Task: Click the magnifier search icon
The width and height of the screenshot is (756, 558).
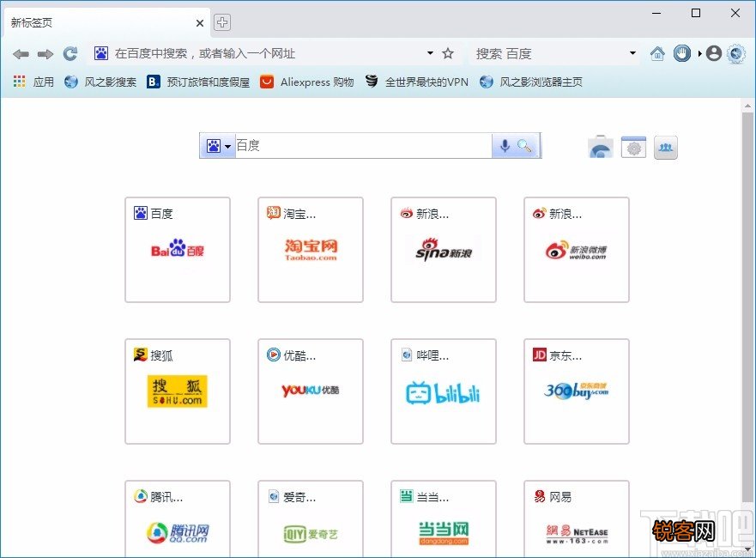Action: coord(524,146)
